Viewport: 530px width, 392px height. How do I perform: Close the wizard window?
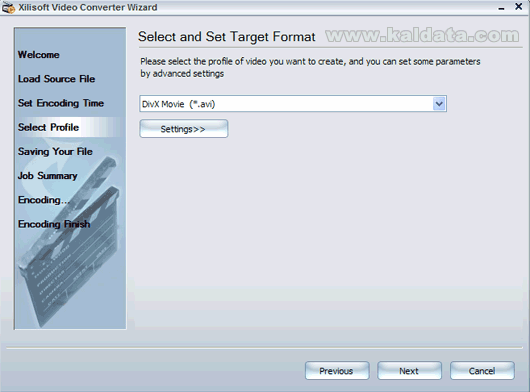[x=519, y=6]
